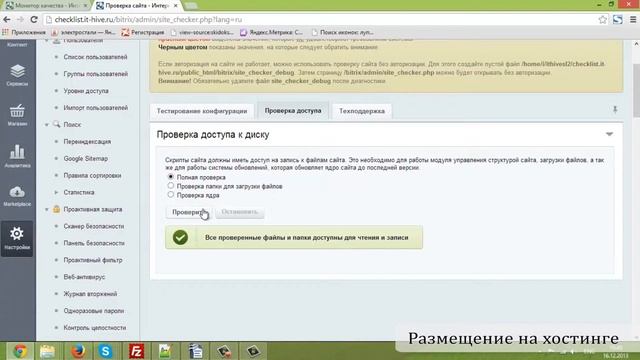Open the Регистрация bookmark
Image resolution: width=640 pixels, height=360 pixels.
(143, 32)
